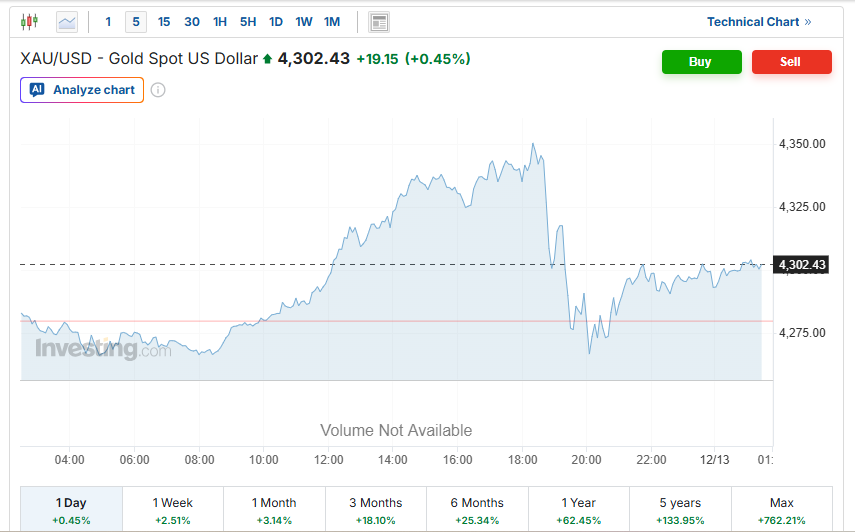Select the 5 minute interval
This screenshot has height=532, width=855.
pyautogui.click(x=136, y=21)
